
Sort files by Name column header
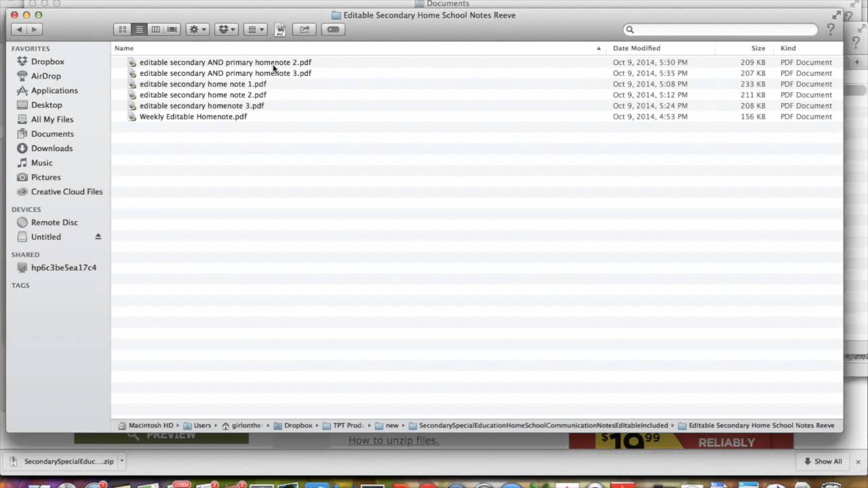(x=124, y=48)
